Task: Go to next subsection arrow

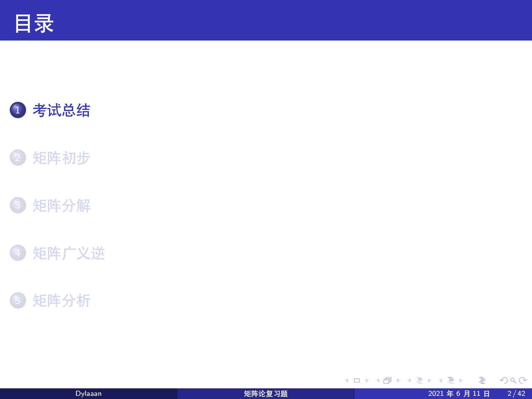Action: pyautogui.click(x=430, y=381)
